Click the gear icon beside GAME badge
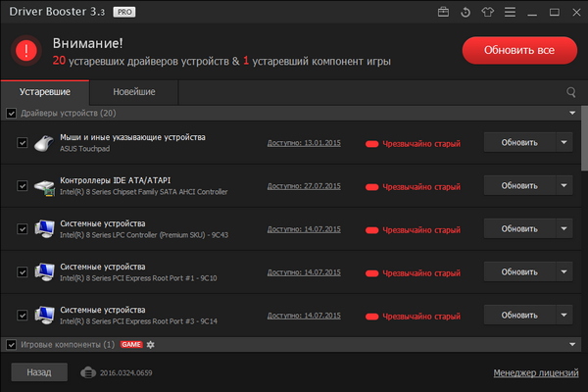The image size is (588, 392). tap(151, 345)
